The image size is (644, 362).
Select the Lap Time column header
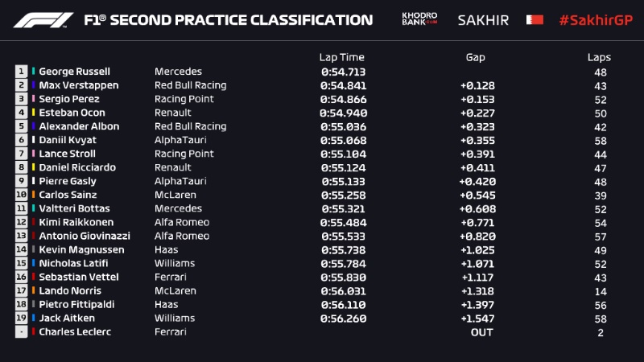(x=341, y=57)
